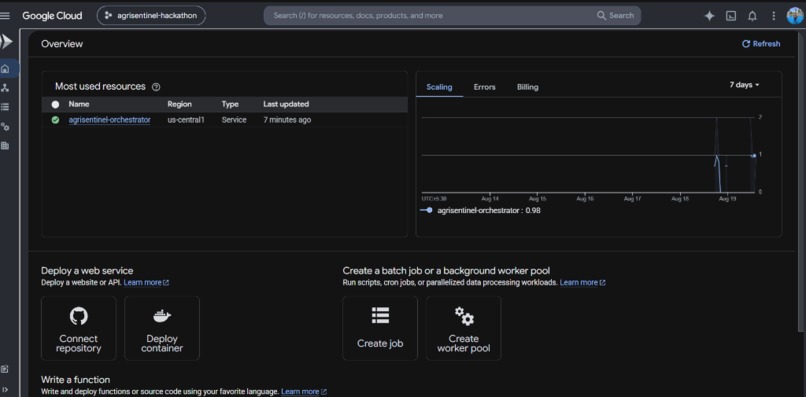Select the Overview home icon in sidebar
This screenshot has height=397, width=806.
click(5, 69)
